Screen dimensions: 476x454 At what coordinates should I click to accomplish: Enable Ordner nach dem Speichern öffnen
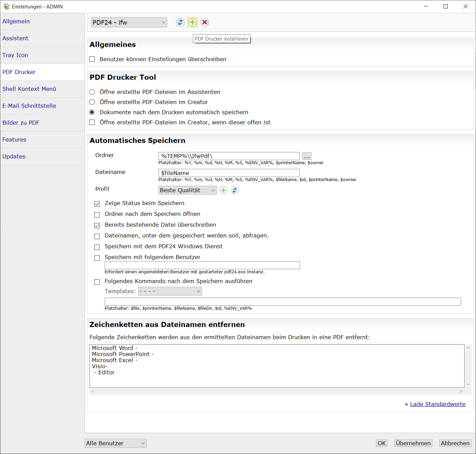tap(97, 215)
